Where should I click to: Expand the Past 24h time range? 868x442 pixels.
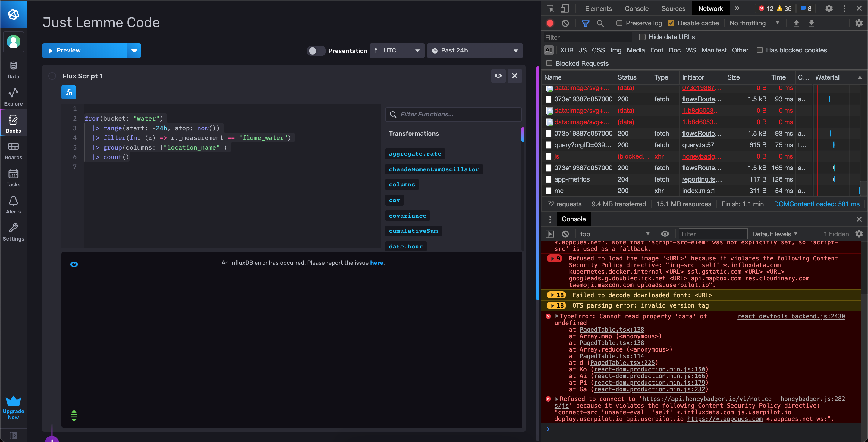click(474, 51)
